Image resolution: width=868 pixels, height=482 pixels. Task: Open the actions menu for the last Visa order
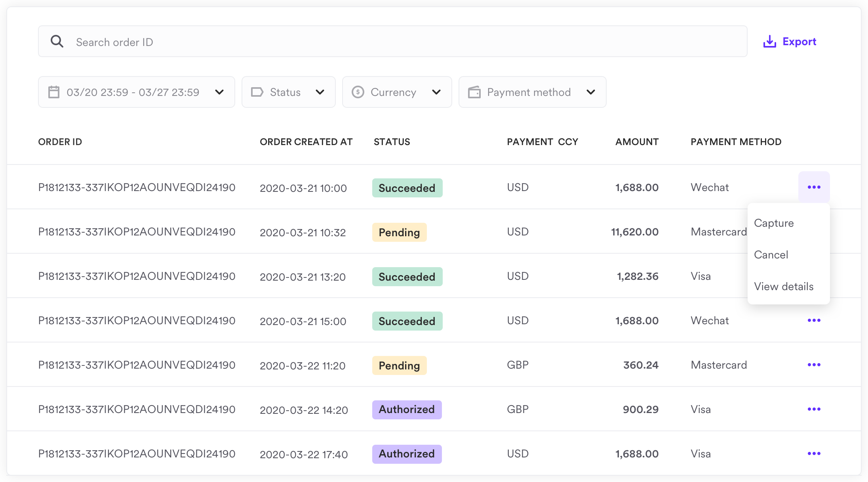[814, 453]
